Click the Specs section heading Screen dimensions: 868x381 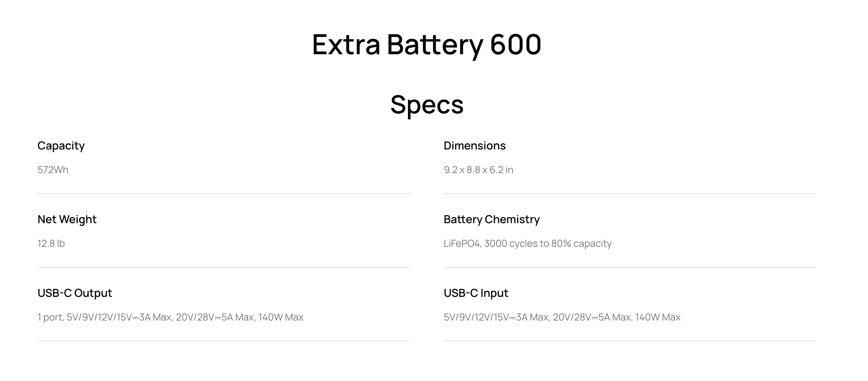pyautogui.click(x=427, y=104)
